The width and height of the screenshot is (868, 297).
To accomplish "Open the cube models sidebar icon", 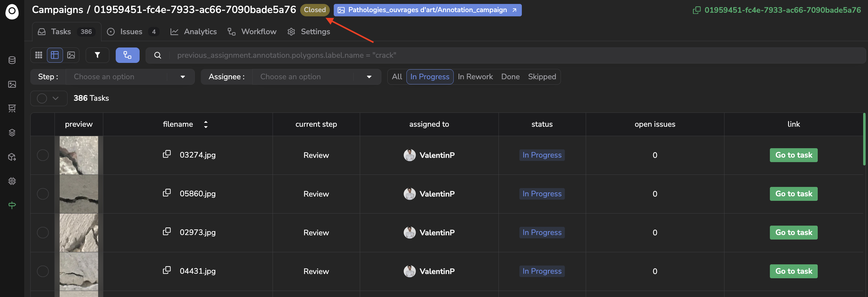I will pyautogui.click(x=12, y=157).
